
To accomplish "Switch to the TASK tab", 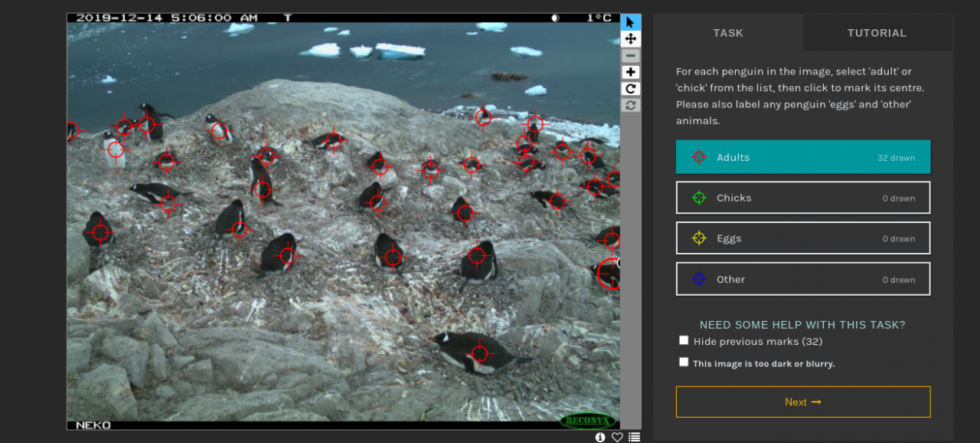I will pyautogui.click(x=728, y=33).
